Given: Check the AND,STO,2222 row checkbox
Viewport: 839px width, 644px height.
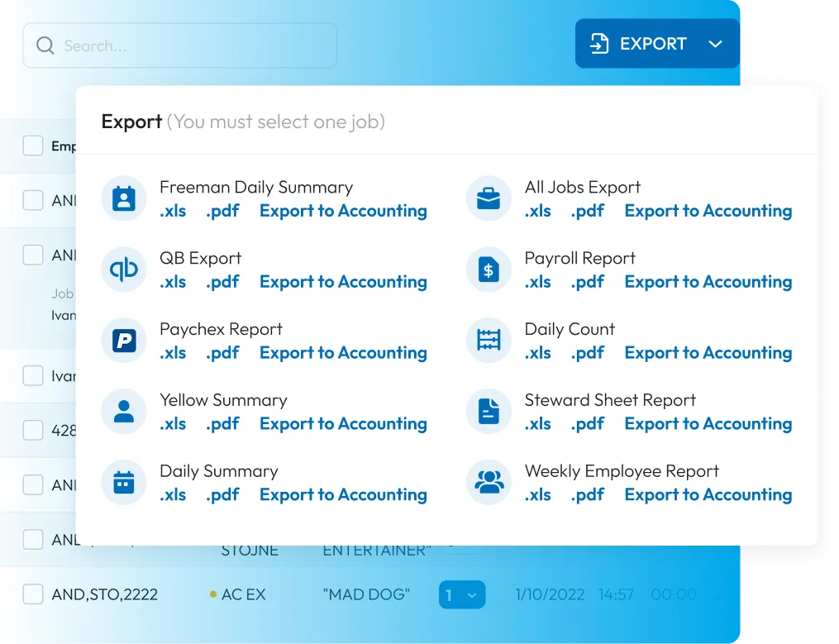Looking at the screenshot, I should (x=33, y=594).
